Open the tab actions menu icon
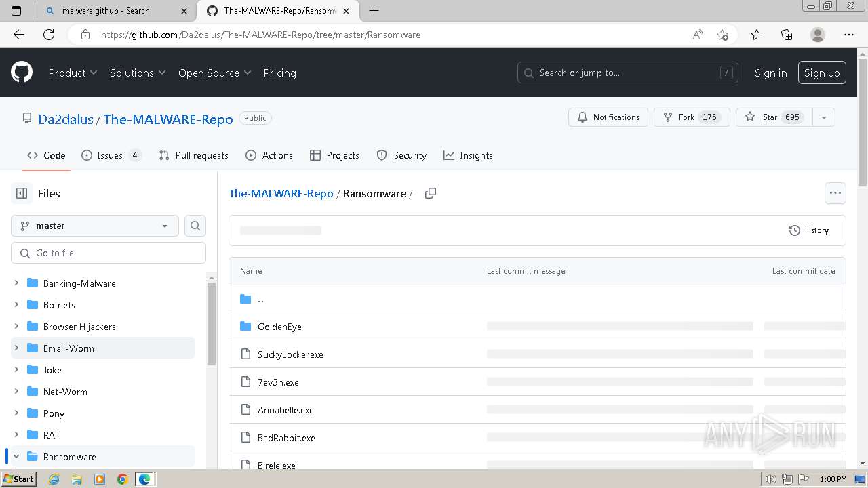The height and width of the screenshot is (488, 868). (x=16, y=11)
